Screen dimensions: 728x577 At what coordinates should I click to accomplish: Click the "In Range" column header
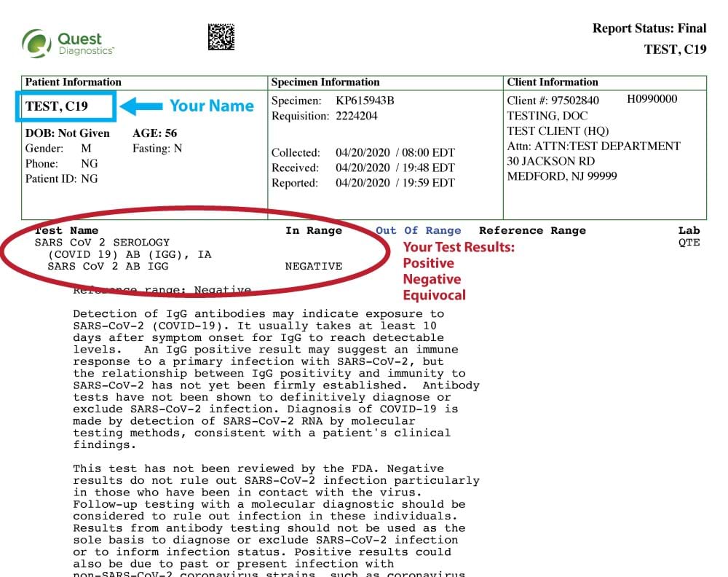point(313,231)
